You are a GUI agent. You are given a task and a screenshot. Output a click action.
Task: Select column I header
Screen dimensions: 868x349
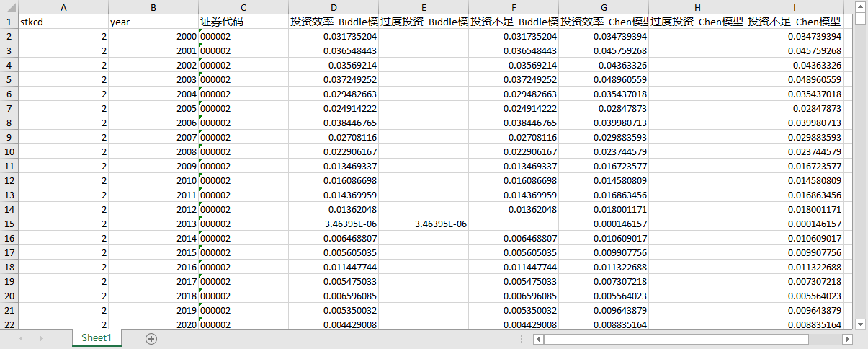click(x=795, y=6)
